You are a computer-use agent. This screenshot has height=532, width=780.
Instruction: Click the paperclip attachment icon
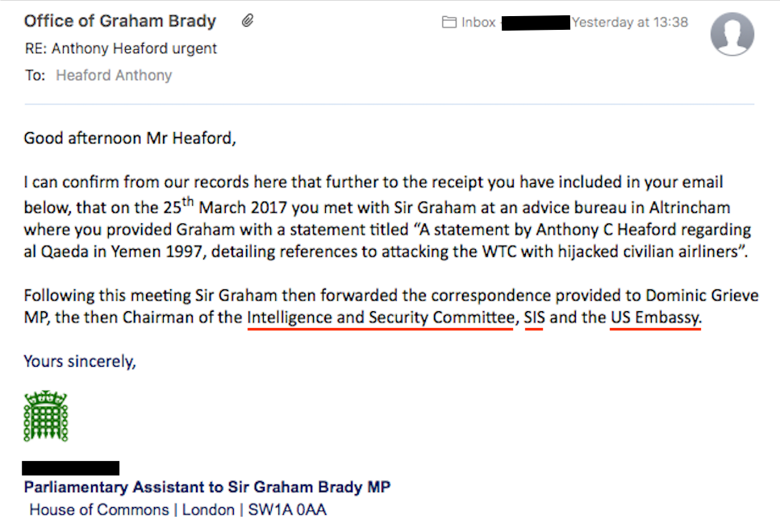pyautogui.click(x=248, y=22)
